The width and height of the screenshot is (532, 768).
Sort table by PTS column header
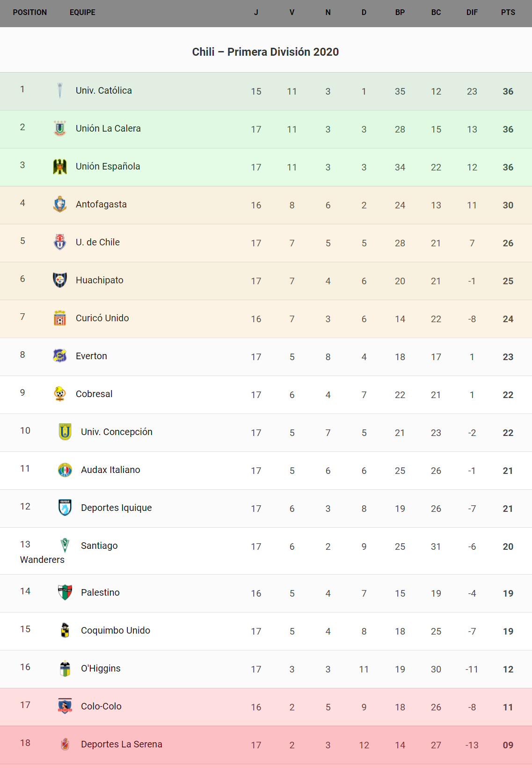pyautogui.click(x=508, y=13)
